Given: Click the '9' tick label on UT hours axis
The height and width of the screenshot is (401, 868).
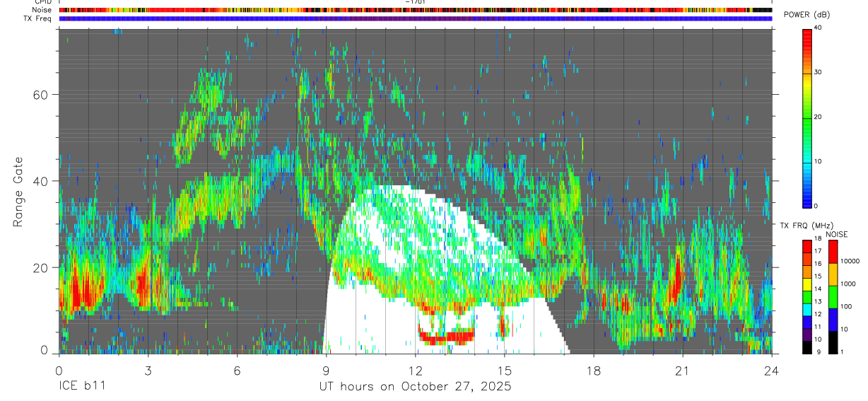Looking at the screenshot, I should click(x=326, y=371).
